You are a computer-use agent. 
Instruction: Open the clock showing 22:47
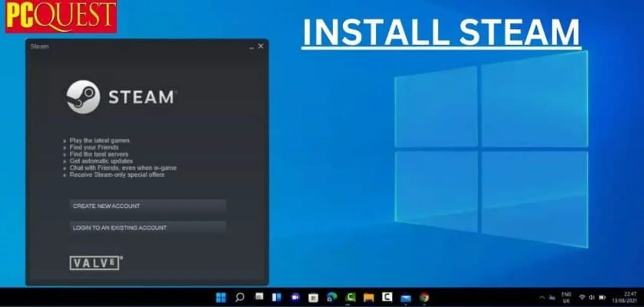(624, 297)
